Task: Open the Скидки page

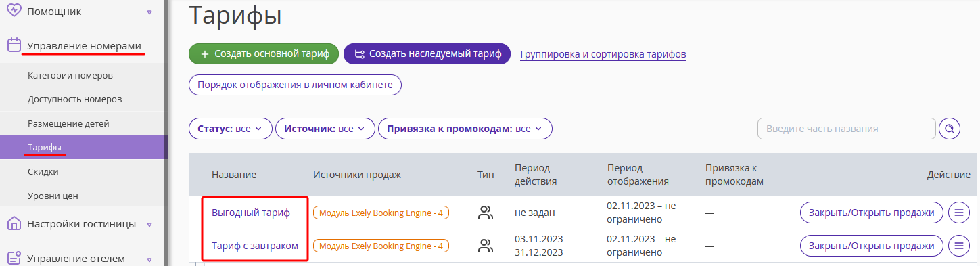Action: coord(43,171)
